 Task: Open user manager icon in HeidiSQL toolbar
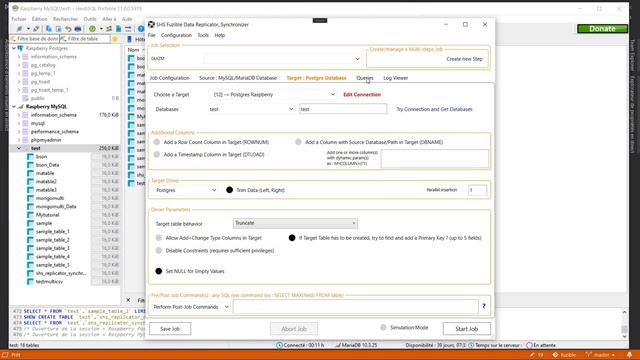(x=109, y=29)
